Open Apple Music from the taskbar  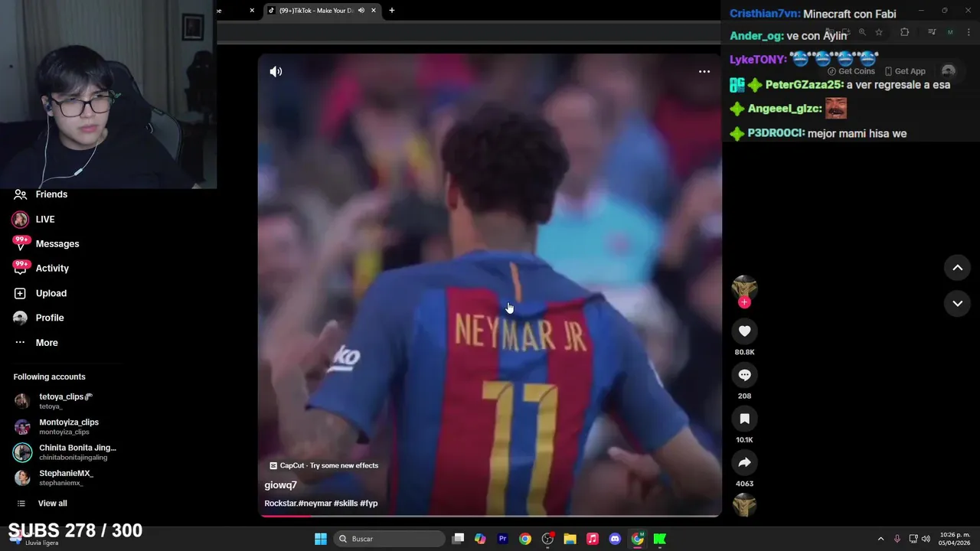pyautogui.click(x=593, y=539)
